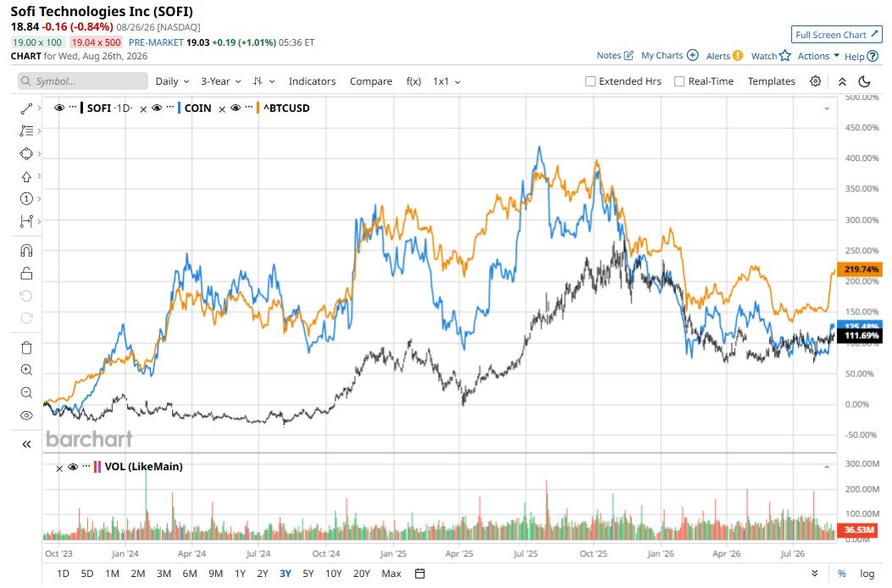
Task: Choose the arrow marker tool
Action: 26,176
